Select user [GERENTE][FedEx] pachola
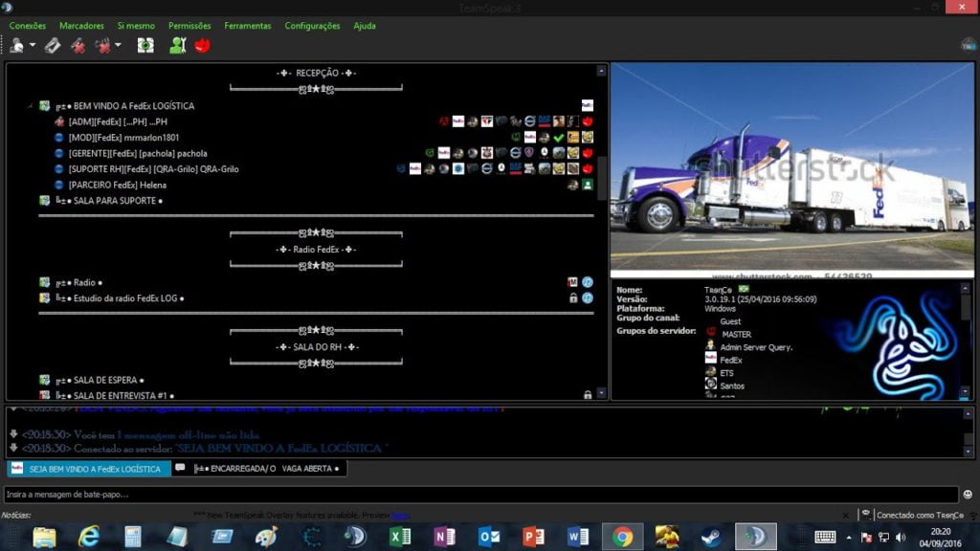 [x=138, y=153]
